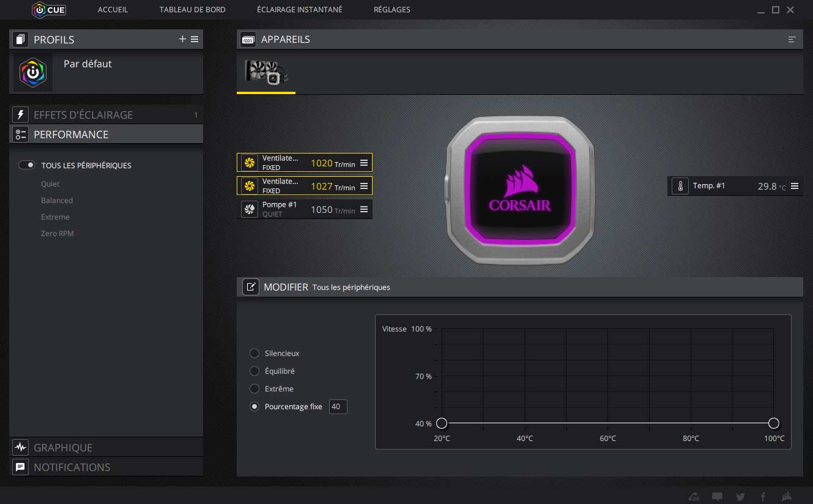Collapse the Performance section

(x=106, y=135)
